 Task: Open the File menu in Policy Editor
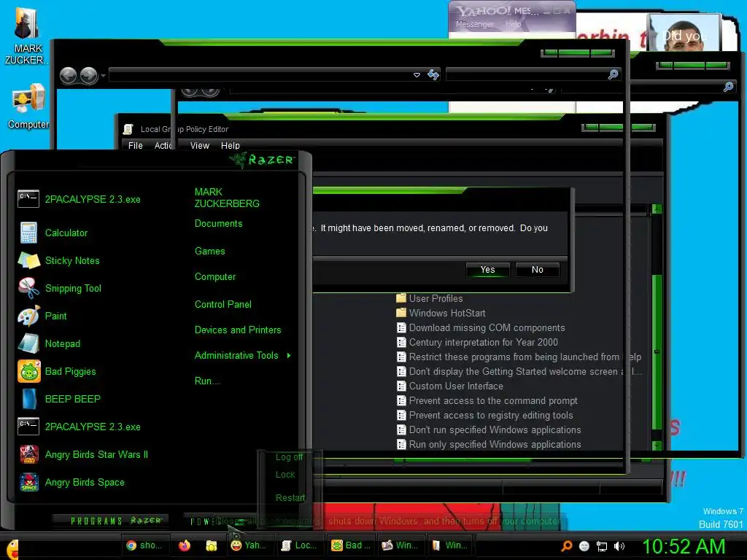pos(135,145)
